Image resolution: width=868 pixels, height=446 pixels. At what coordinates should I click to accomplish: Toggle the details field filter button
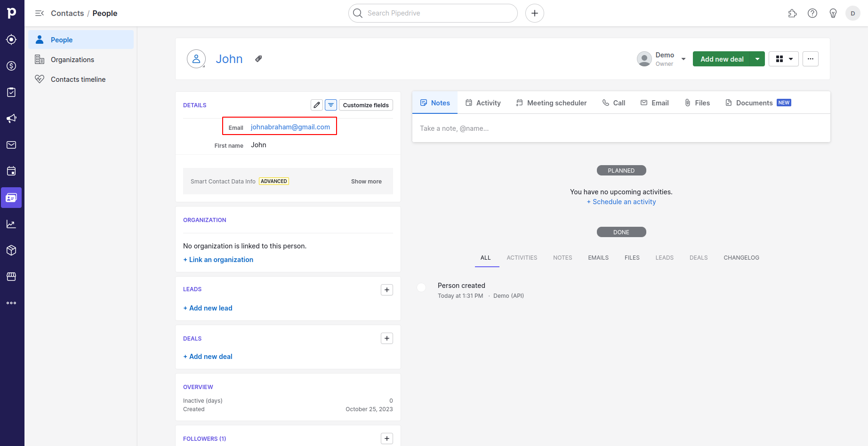(x=331, y=105)
